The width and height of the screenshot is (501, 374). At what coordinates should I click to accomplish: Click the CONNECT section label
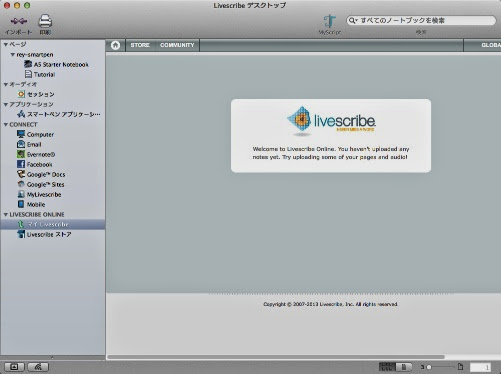pos(23,124)
